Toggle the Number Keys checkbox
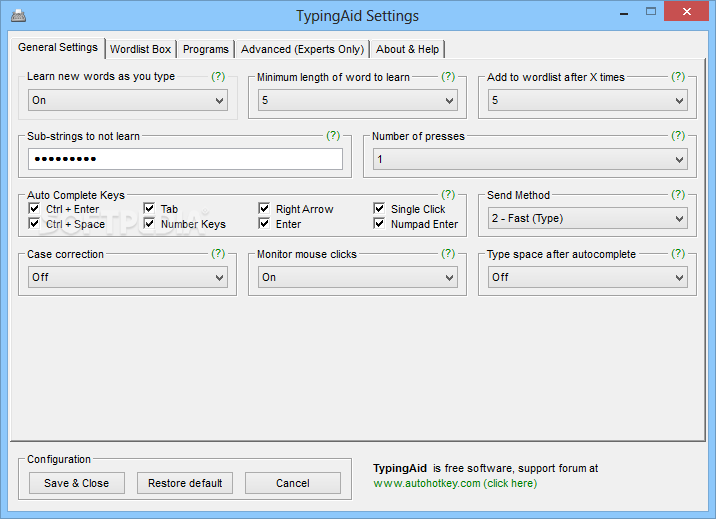 pyautogui.click(x=149, y=223)
